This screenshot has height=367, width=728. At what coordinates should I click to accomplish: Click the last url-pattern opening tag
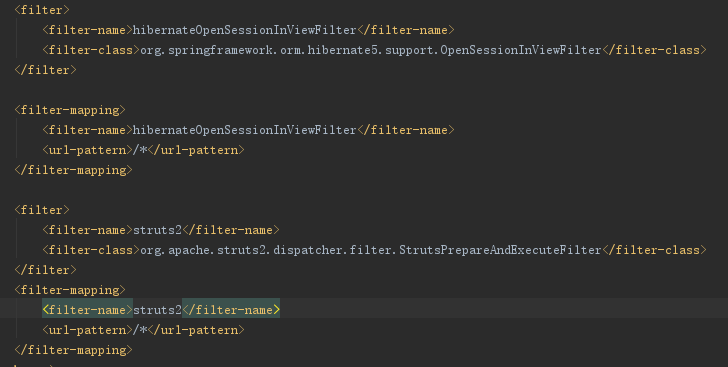87,329
